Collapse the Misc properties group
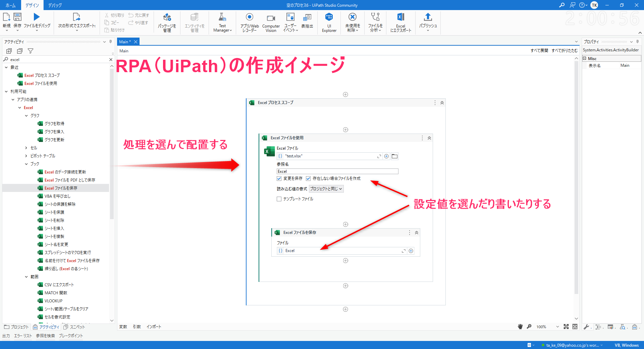The width and height of the screenshot is (644, 349). (585, 58)
